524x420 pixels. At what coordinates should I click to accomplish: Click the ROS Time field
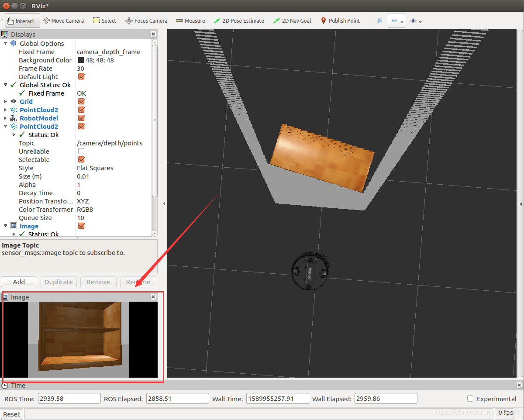coord(69,399)
